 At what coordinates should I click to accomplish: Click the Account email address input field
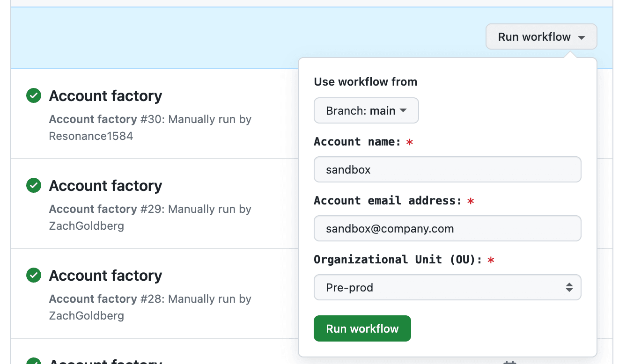(447, 228)
